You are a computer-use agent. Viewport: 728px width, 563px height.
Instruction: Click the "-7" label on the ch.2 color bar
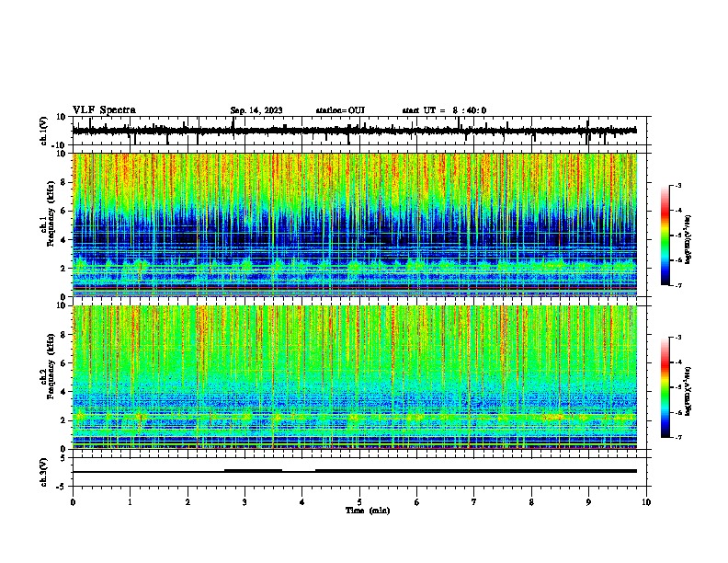[678, 437]
